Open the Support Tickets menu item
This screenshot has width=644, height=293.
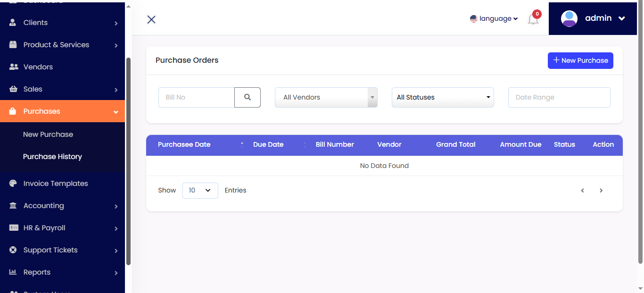(x=62, y=250)
